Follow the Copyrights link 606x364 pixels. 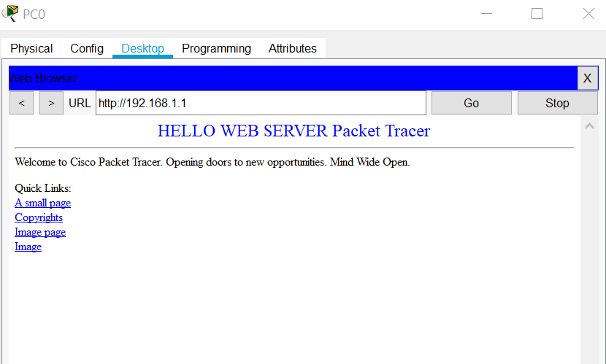click(39, 217)
